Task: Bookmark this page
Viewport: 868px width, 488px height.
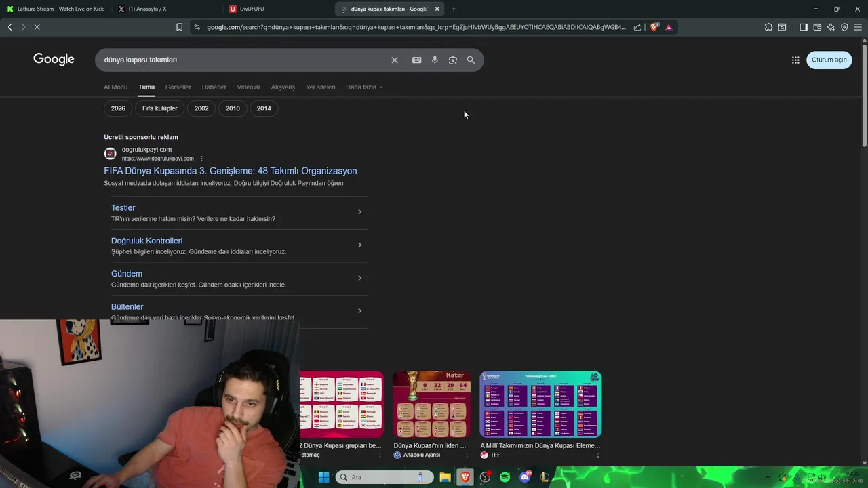Action: pos(179,27)
